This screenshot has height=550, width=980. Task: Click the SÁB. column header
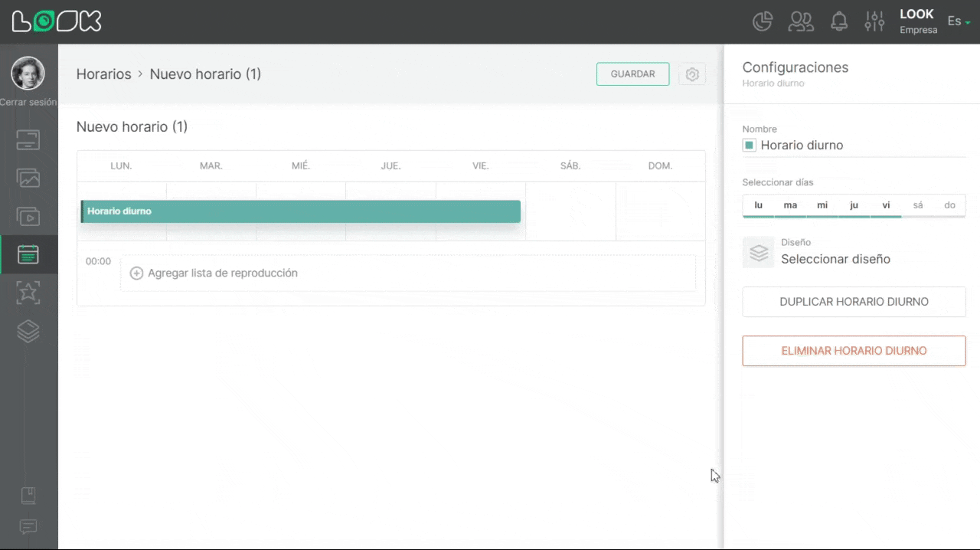[x=570, y=165]
